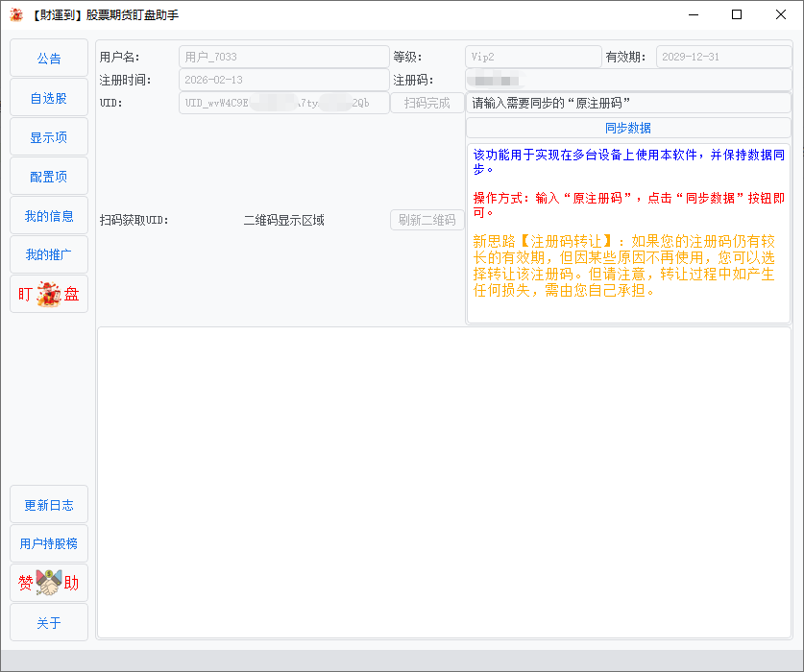This screenshot has width=804, height=672.
Task: Click the app logo in title bar
Action: 16,15
